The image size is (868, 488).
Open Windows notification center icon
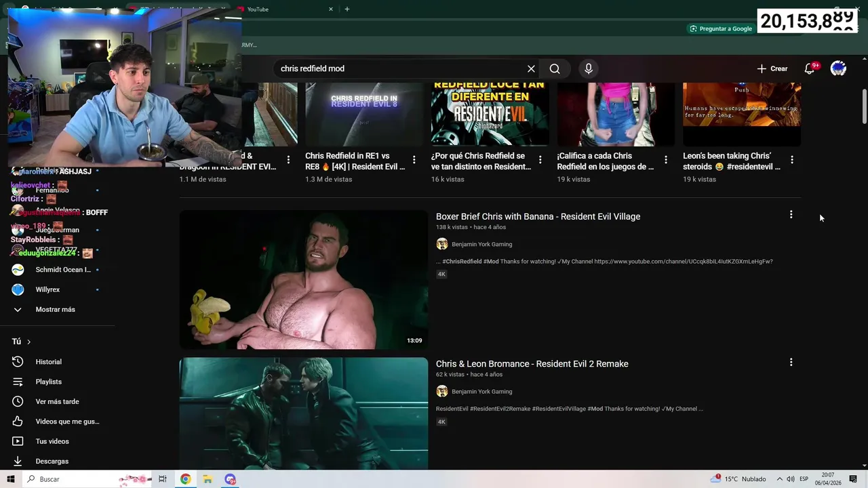coord(853,479)
